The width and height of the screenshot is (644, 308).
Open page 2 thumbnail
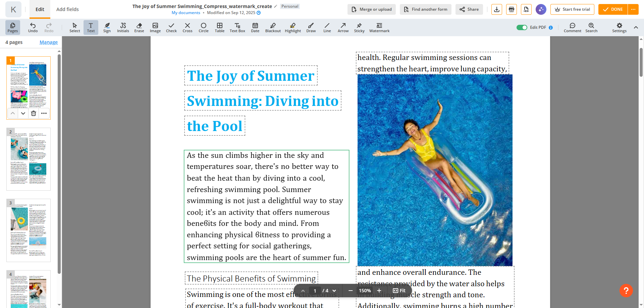(x=29, y=159)
